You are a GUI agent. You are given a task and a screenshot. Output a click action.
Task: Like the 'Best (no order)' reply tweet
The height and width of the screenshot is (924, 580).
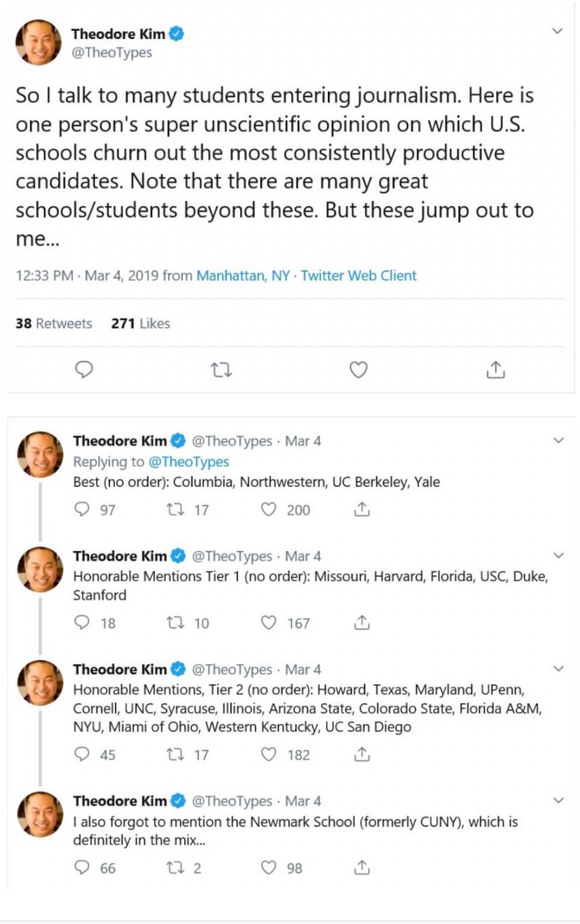[x=268, y=510]
